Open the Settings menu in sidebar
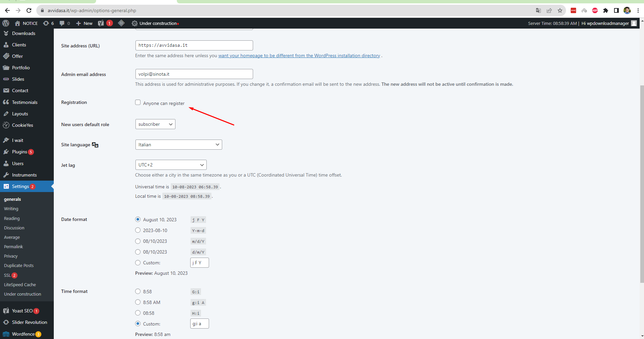This screenshot has height=339, width=644. (x=27, y=186)
